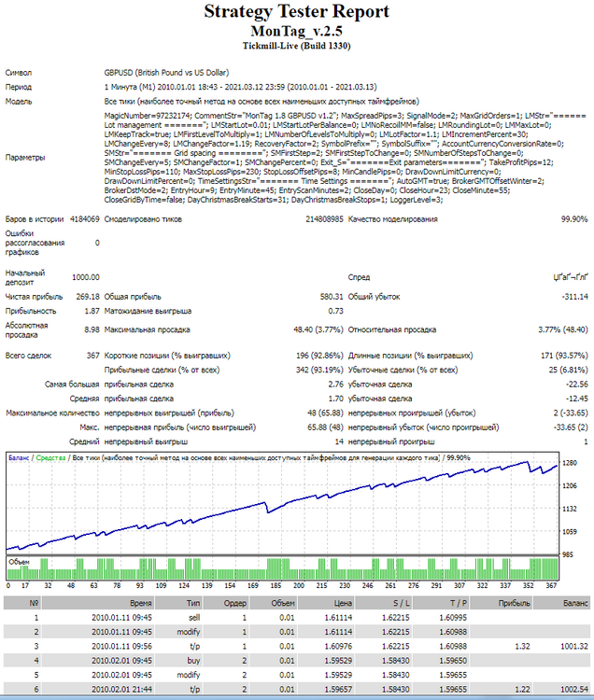Click profit 1.32 in row 3
This screenshot has width=594, height=700.
click(522, 646)
